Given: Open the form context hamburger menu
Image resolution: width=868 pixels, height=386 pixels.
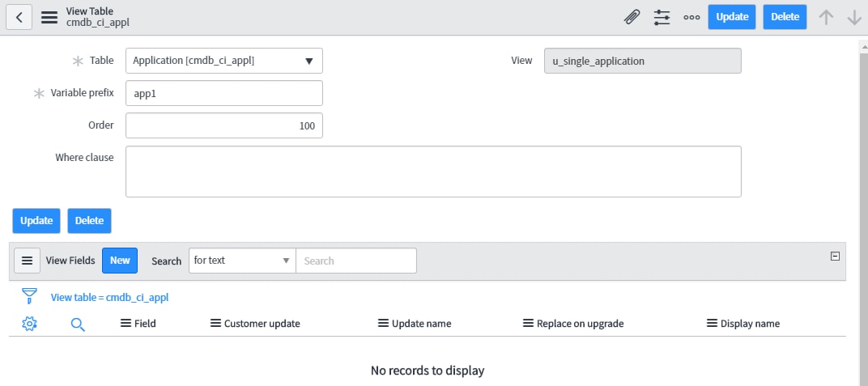Looking at the screenshot, I should [49, 17].
